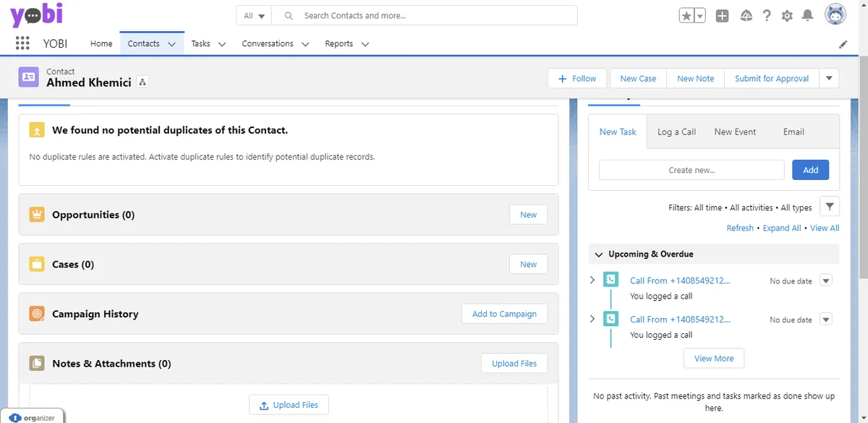Open first call's action dropdown arrow
Screen dimensions: 868x423
point(826,281)
